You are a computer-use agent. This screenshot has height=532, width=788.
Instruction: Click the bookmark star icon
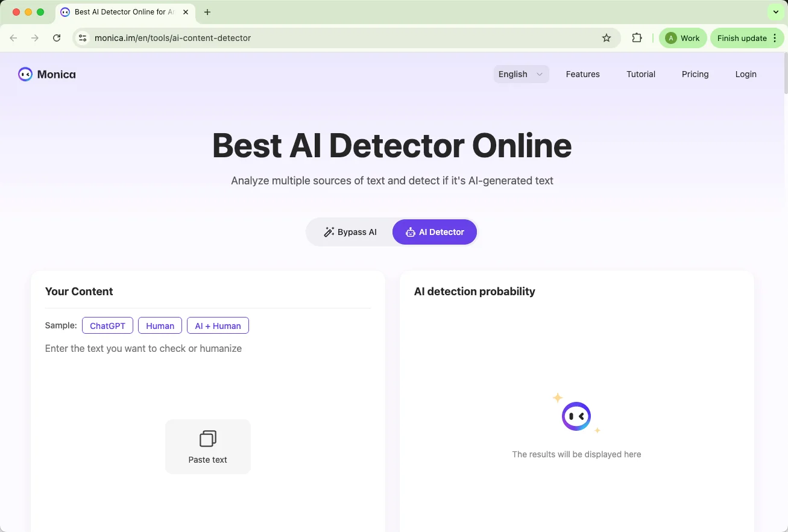coord(606,37)
